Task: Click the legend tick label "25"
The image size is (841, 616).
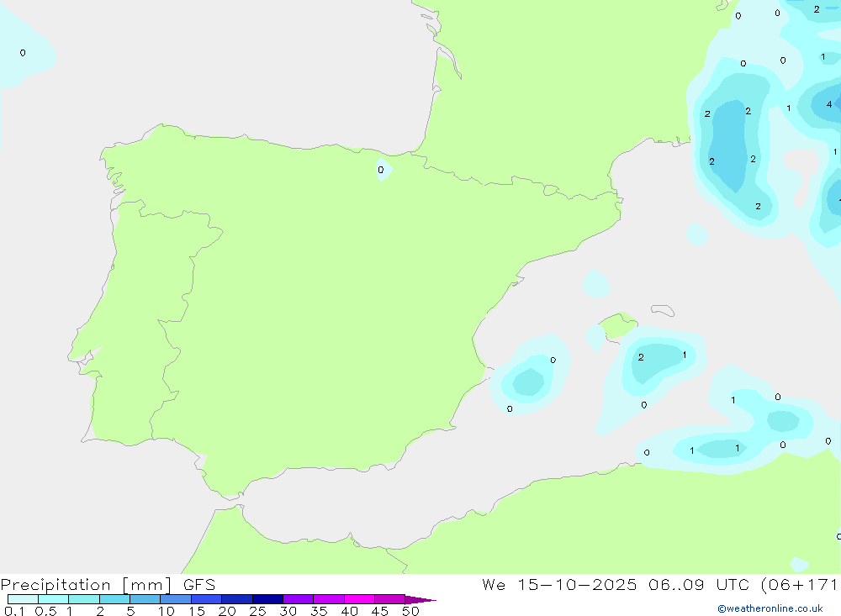Action: point(257,611)
